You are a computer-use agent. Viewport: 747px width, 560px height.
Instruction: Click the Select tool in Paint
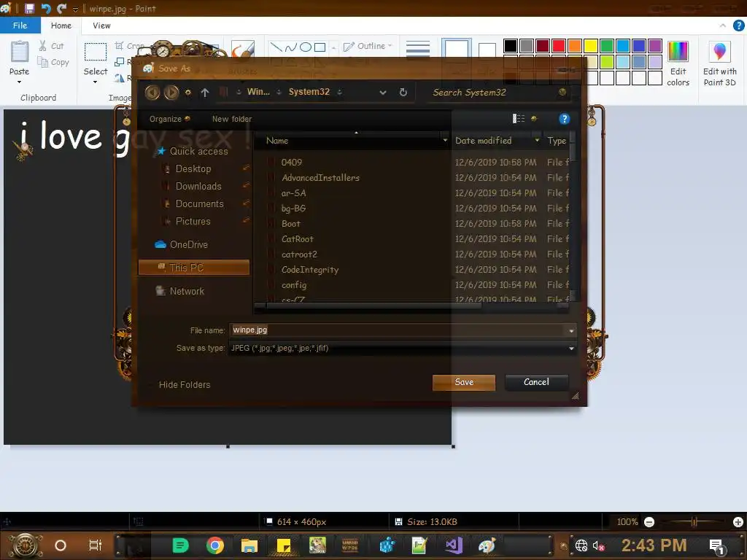pyautogui.click(x=96, y=58)
